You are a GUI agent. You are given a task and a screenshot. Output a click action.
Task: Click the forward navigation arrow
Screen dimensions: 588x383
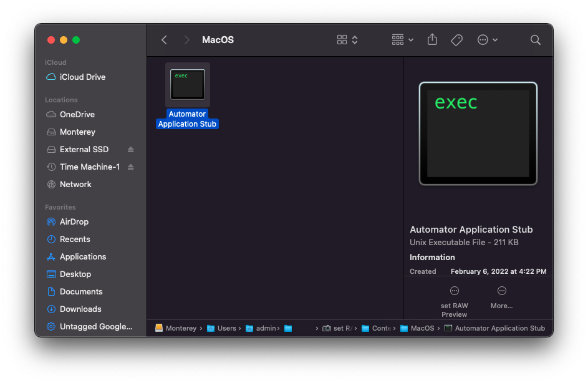click(x=186, y=39)
